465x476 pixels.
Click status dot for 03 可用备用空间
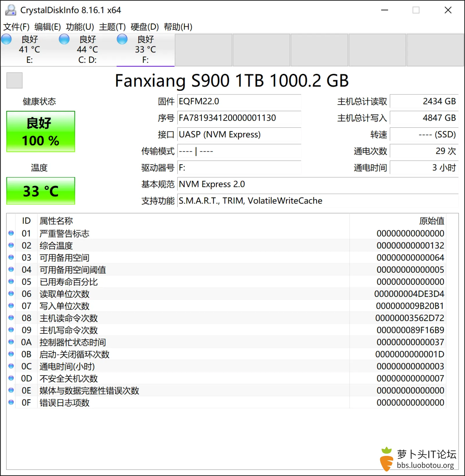(x=11, y=257)
